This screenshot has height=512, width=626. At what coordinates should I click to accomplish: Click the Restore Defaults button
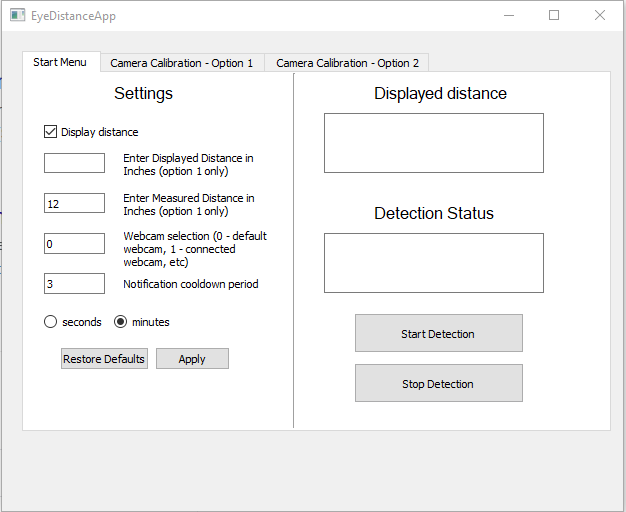104,359
